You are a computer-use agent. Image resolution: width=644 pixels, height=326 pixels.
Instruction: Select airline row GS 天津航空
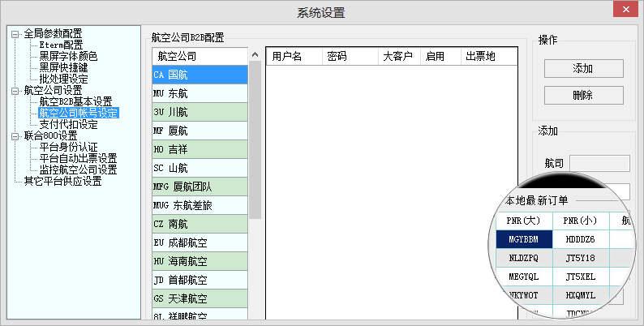coord(200,299)
